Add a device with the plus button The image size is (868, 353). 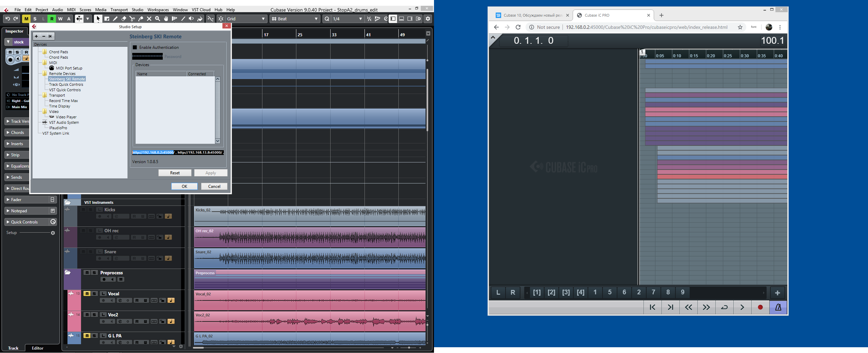[x=36, y=36]
